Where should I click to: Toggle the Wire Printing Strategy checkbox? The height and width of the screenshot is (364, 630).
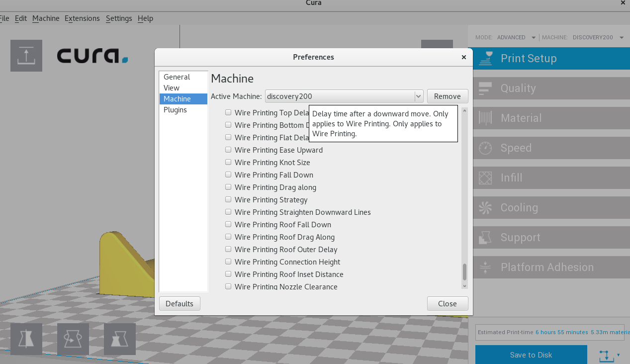(228, 199)
